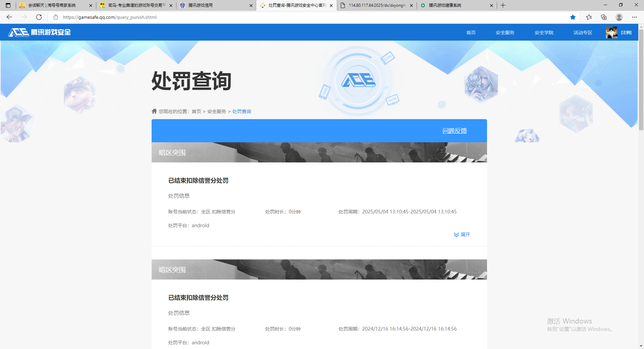Click the user avatar in the header
This screenshot has width=644, height=349.
tap(611, 33)
